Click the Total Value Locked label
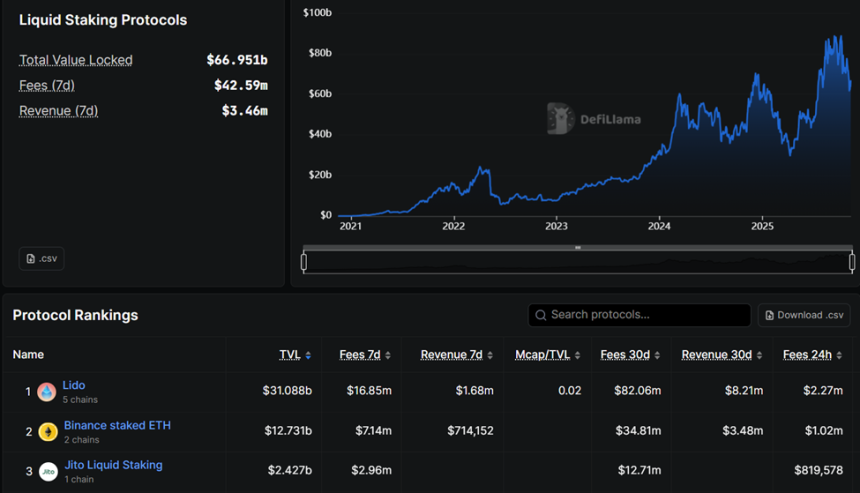 [x=76, y=60]
